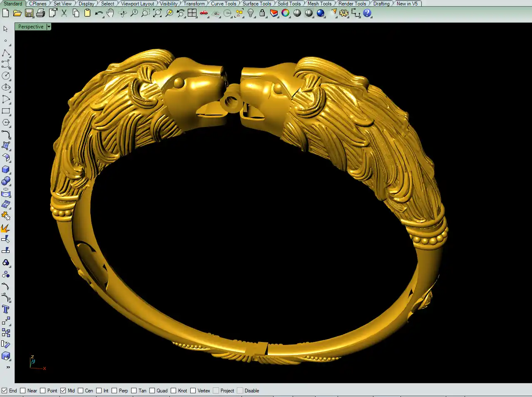532x397 pixels.
Task: Open the Solid Tools tab
Action: coord(289,3)
